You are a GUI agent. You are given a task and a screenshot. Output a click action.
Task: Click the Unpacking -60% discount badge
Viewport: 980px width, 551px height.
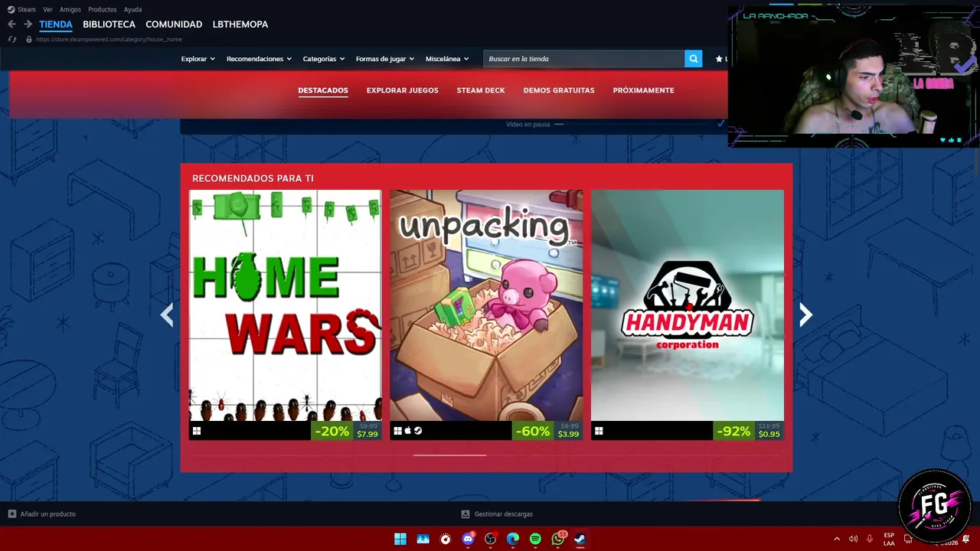click(533, 431)
